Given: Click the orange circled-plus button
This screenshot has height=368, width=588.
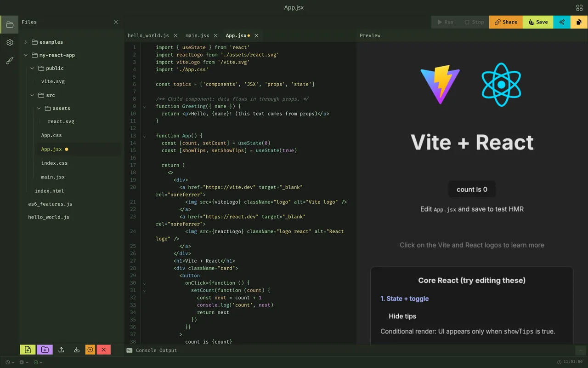Looking at the screenshot, I should pyautogui.click(x=90, y=350).
